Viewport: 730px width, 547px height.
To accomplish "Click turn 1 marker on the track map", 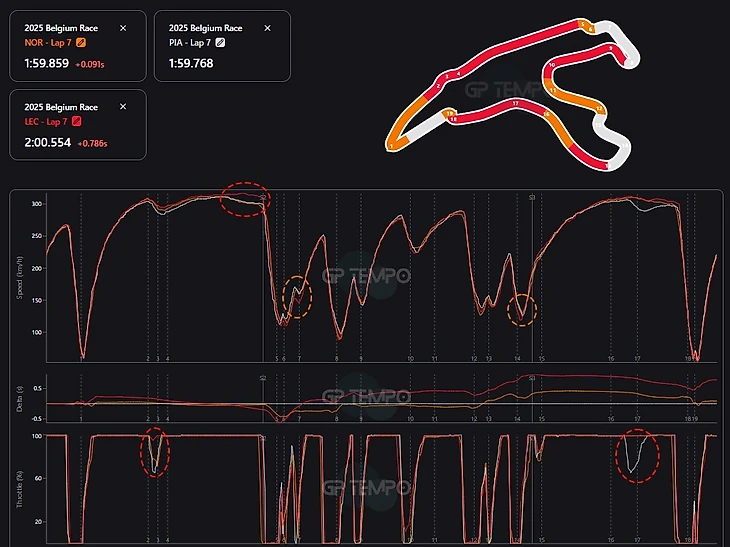I will coord(391,146).
